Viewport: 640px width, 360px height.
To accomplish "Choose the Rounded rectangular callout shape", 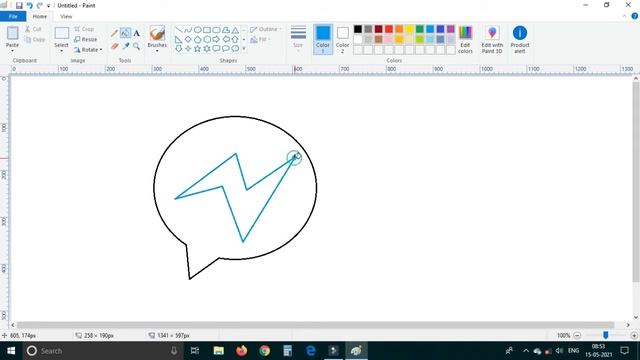I will pyautogui.click(x=216, y=49).
